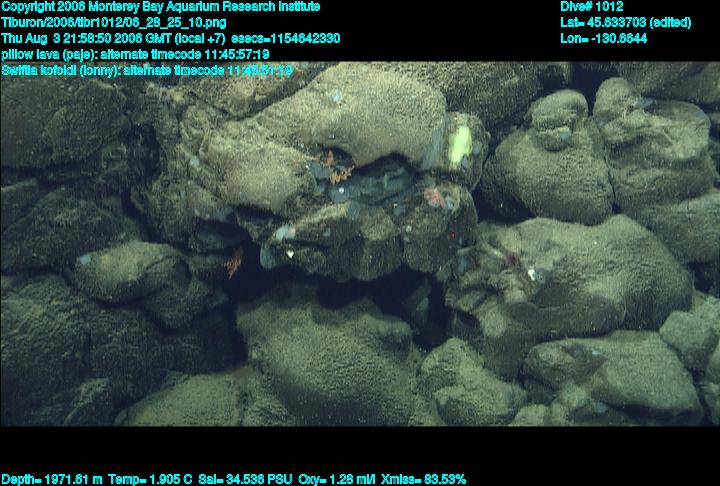
Task: Select the file path 'Tiburon/2006/tibr1012/06_28_25_10.png'
Action: pyautogui.click(x=113, y=23)
